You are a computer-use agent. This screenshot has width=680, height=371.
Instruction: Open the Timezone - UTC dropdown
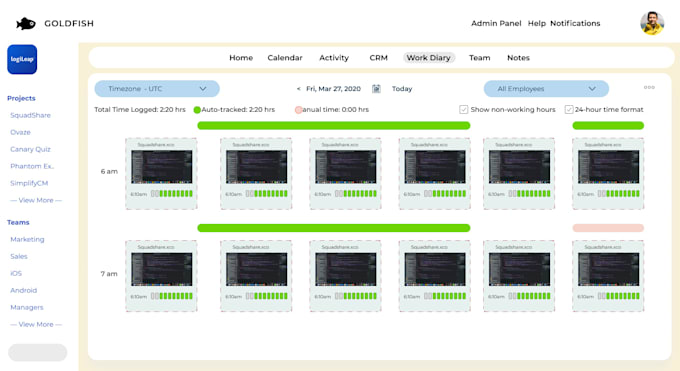(x=157, y=89)
